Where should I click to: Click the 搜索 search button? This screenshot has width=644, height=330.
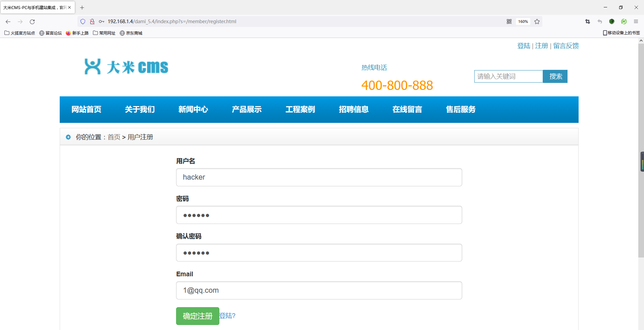tap(555, 76)
